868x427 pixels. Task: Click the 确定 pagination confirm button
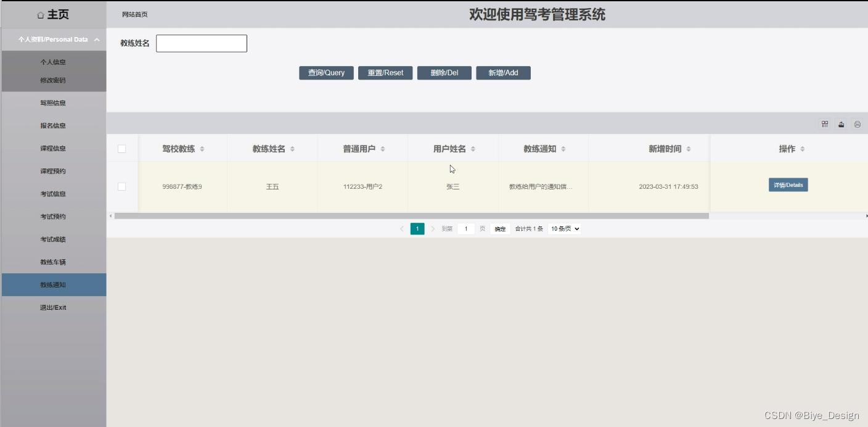(x=500, y=229)
